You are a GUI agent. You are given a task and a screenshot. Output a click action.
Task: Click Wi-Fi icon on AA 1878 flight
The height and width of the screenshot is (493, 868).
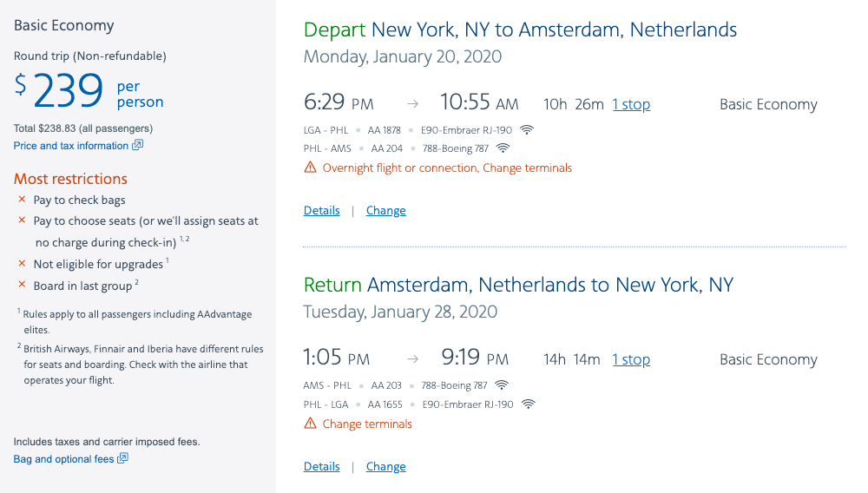point(527,130)
